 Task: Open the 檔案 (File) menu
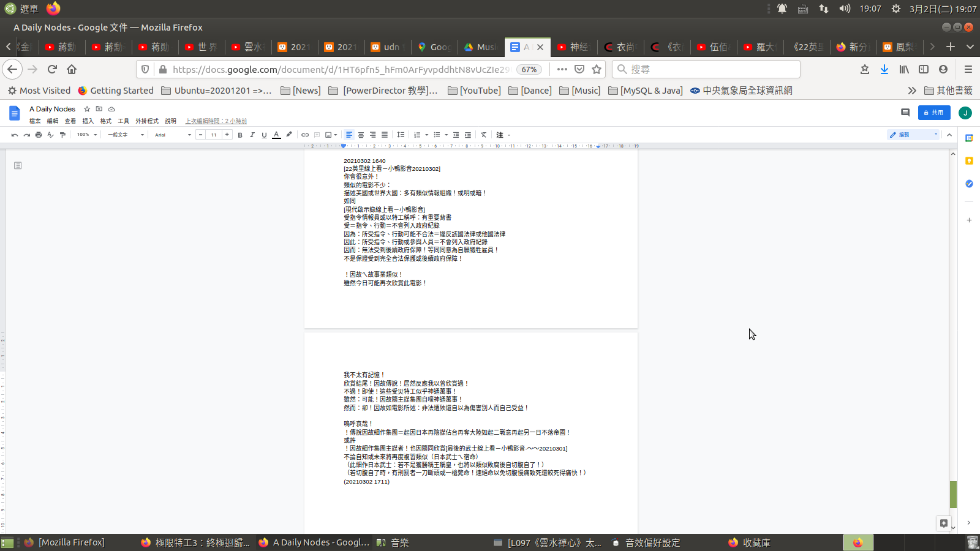pos(35,121)
